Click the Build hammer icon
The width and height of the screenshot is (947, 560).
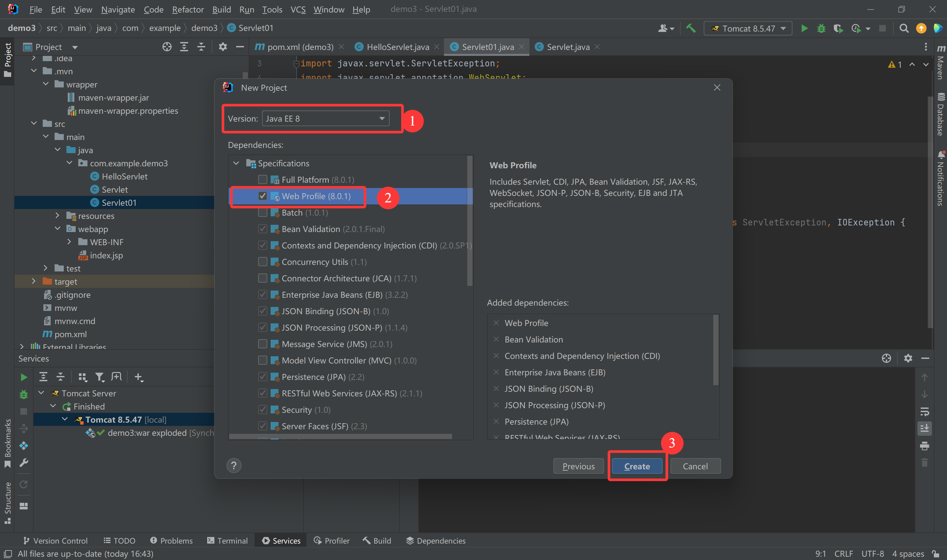pyautogui.click(x=691, y=28)
